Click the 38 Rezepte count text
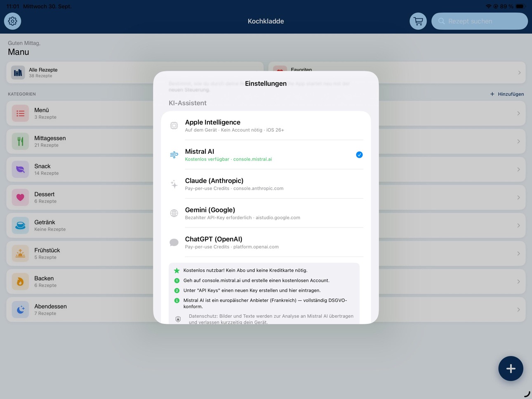 [40, 76]
